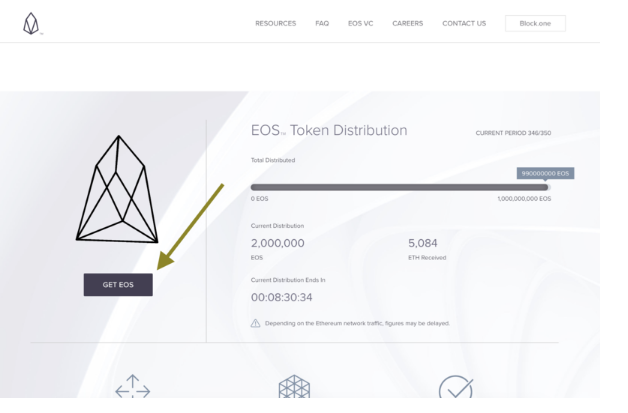Click the small EOS logo in the header

click(x=30, y=23)
